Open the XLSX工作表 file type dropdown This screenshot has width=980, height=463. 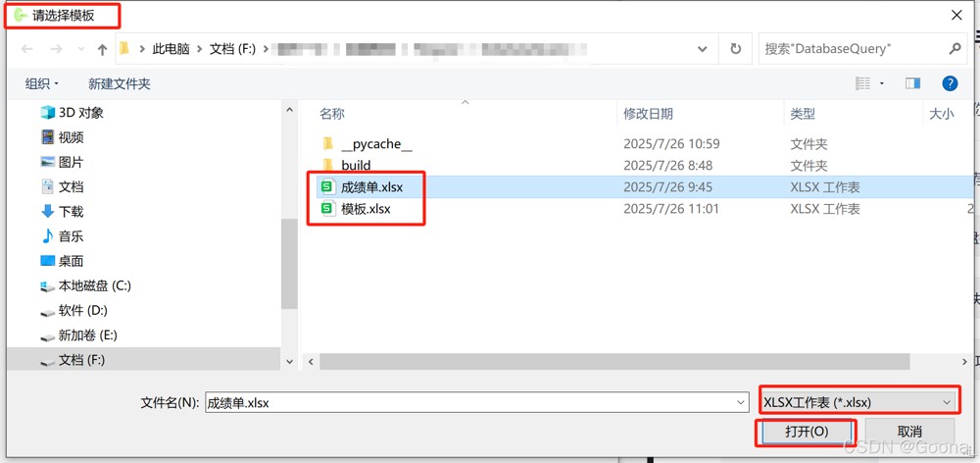tap(857, 402)
